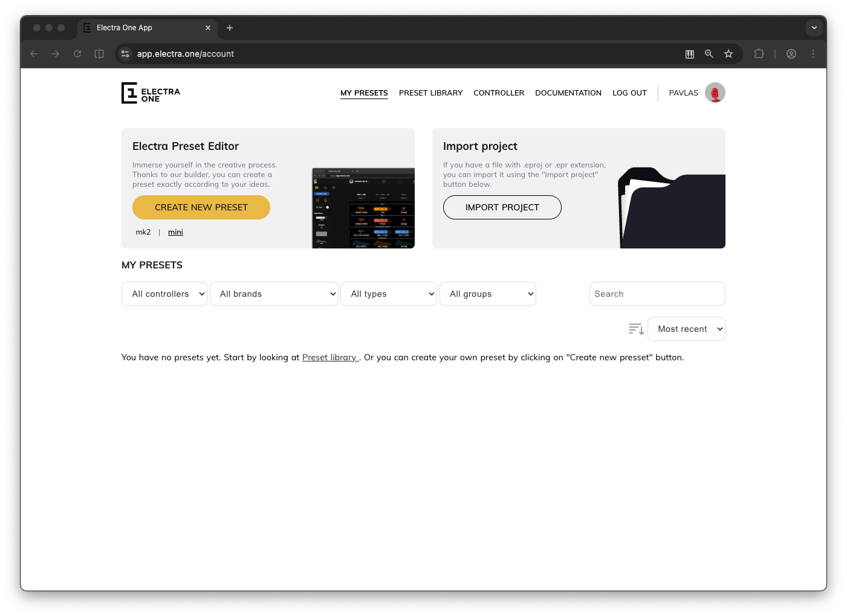Change the Most recent sort dropdown

tap(686, 329)
